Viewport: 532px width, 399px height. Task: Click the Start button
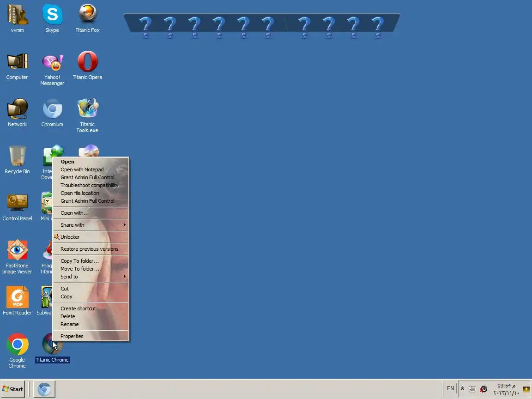[x=13, y=389]
